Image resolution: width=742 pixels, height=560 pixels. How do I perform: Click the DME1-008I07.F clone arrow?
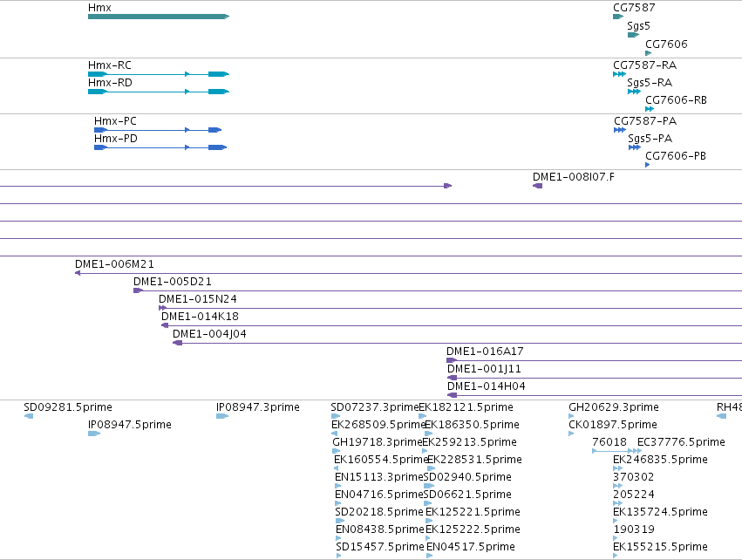pyautogui.click(x=538, y=186)
